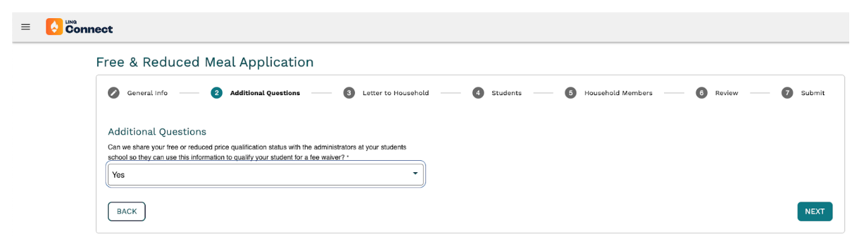Select the Additional Questions step label

coord(265,93)
